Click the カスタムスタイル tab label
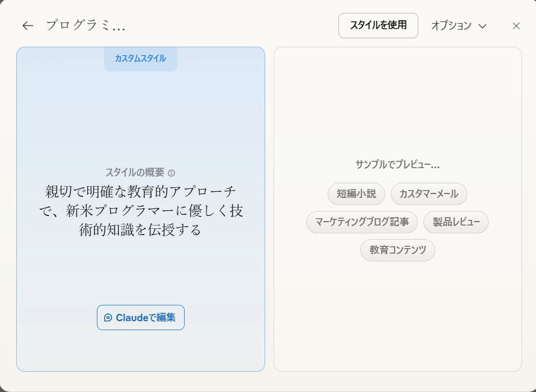 [141, 58]
